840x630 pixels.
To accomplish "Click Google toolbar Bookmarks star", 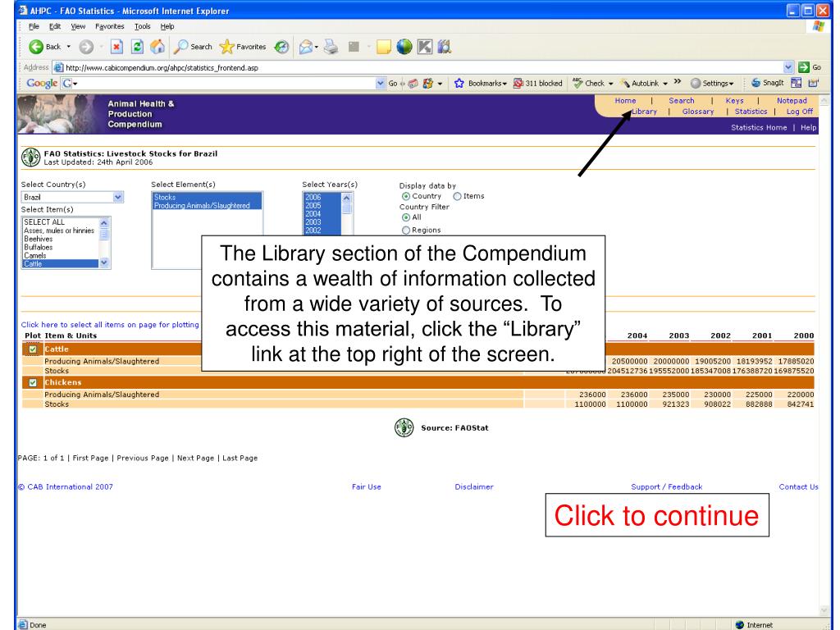I will (459, 83).
